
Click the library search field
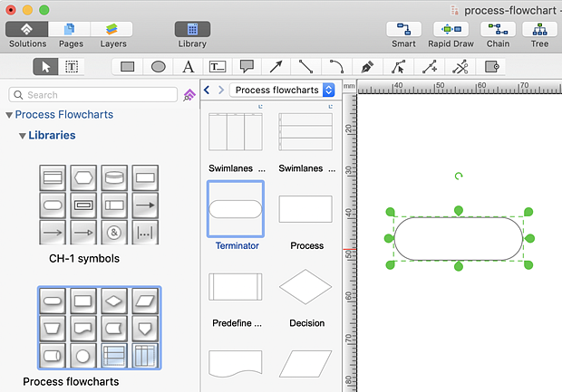point(100,94)
